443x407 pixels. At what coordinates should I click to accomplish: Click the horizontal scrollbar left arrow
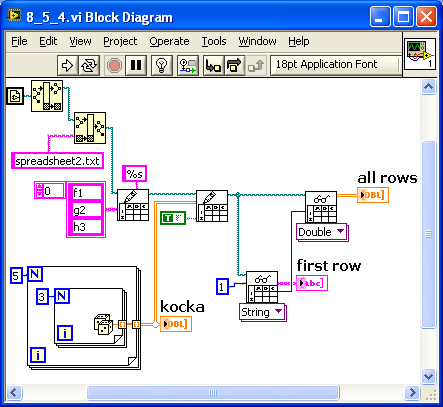coord(14,392)
